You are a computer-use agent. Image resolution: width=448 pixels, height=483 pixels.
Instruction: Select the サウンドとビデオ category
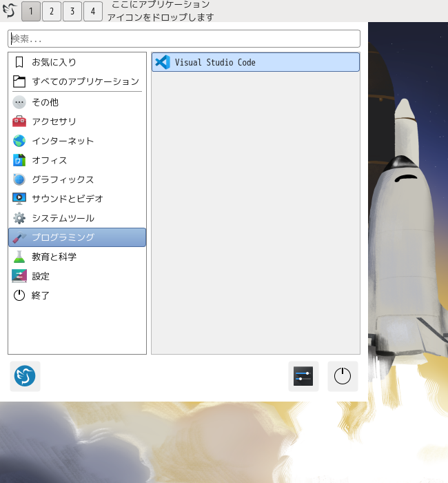coord(77,199)
